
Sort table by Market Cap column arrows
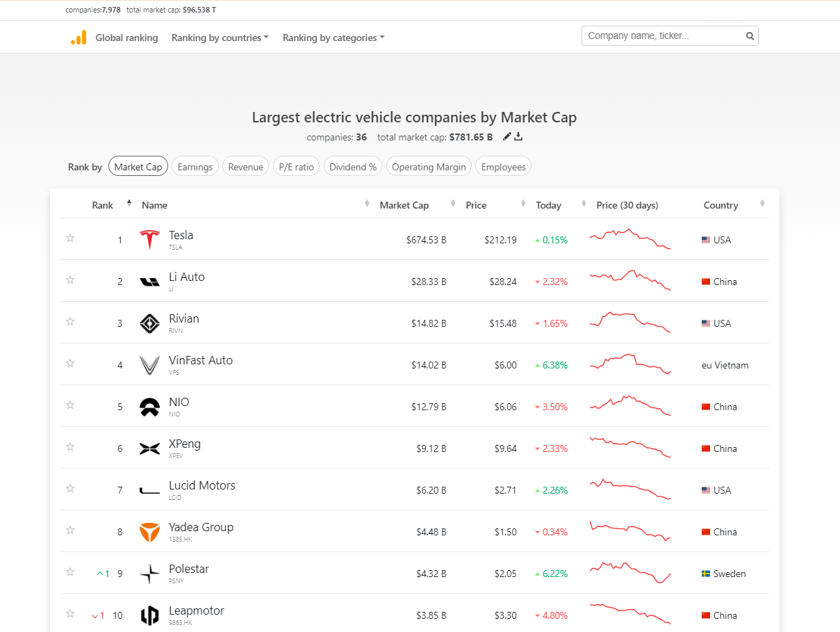[x=453, y=203]
